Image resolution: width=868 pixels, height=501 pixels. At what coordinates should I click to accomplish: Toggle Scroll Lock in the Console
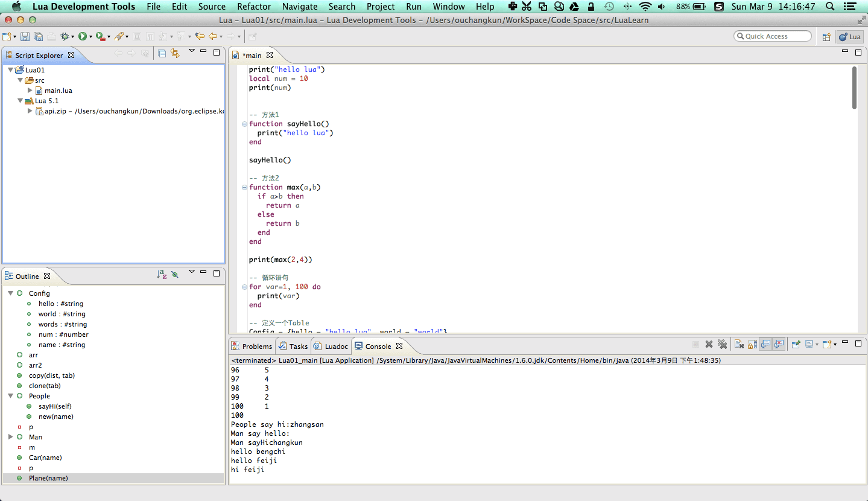pos(752,345)
